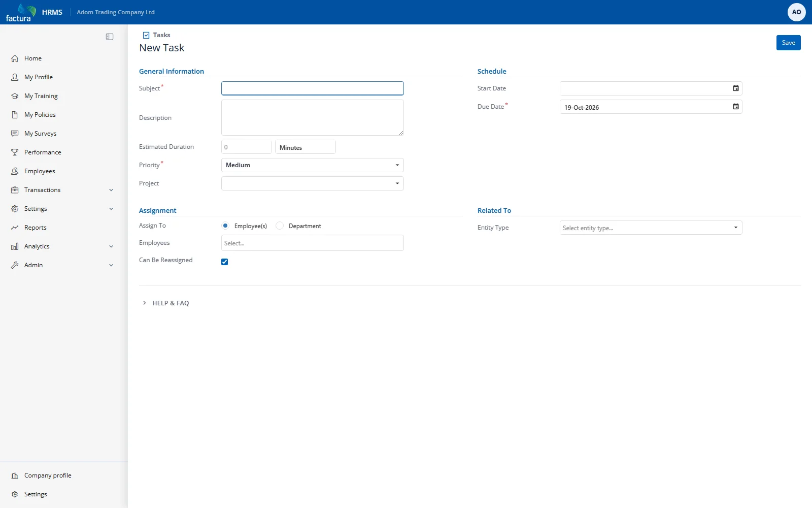Viewport: 812px width, 508px height.
Task: Click the Employees select field
Action: click(x=313, y=243)
